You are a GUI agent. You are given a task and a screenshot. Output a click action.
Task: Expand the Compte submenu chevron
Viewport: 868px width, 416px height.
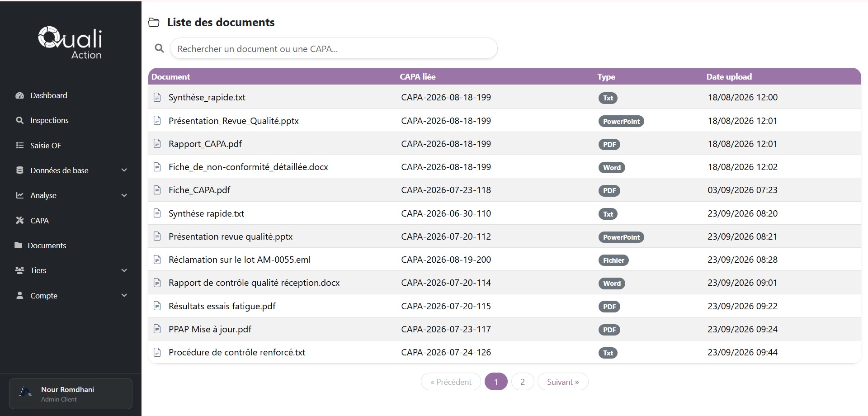124,295
